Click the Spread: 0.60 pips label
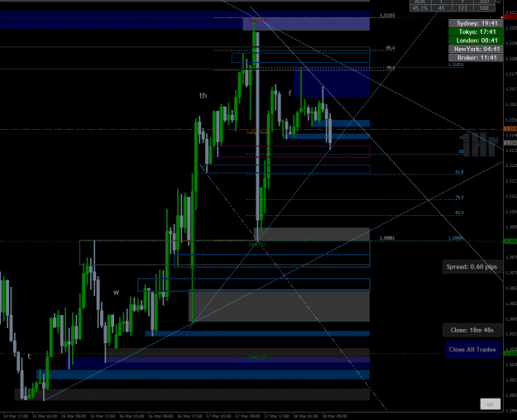517x420 pixels. click(472, 267)
